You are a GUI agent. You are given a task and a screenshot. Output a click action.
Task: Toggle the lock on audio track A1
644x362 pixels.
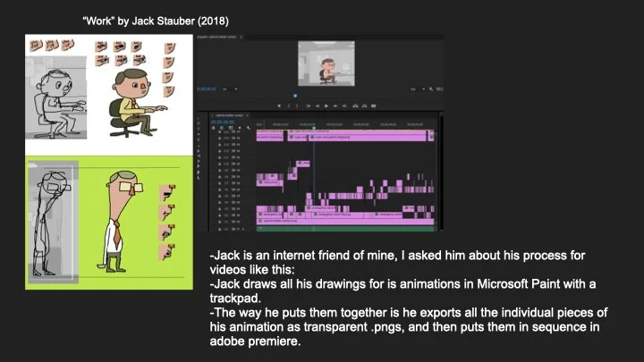219,230
